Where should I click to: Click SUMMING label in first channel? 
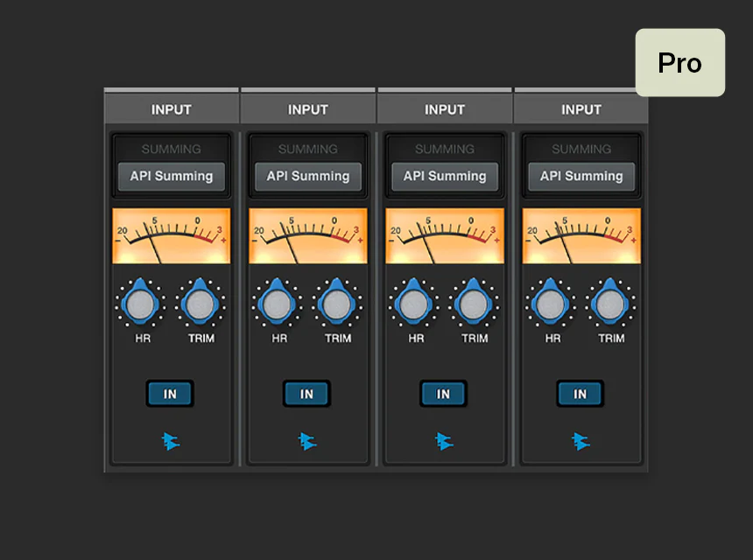click(172, 150)
